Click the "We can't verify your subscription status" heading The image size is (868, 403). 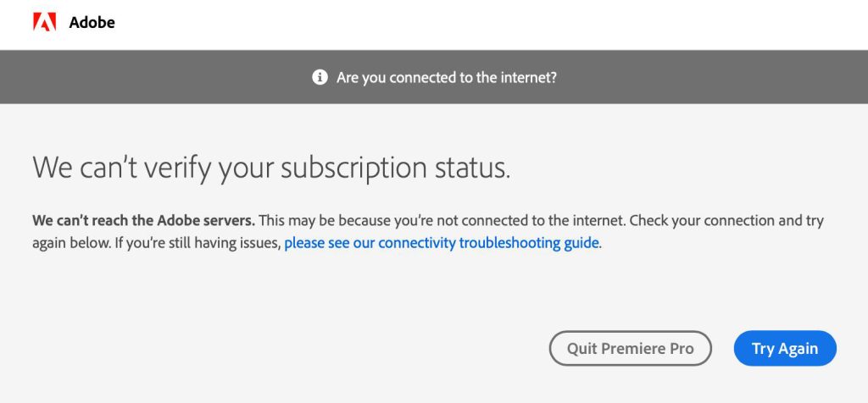coord(271,168)
